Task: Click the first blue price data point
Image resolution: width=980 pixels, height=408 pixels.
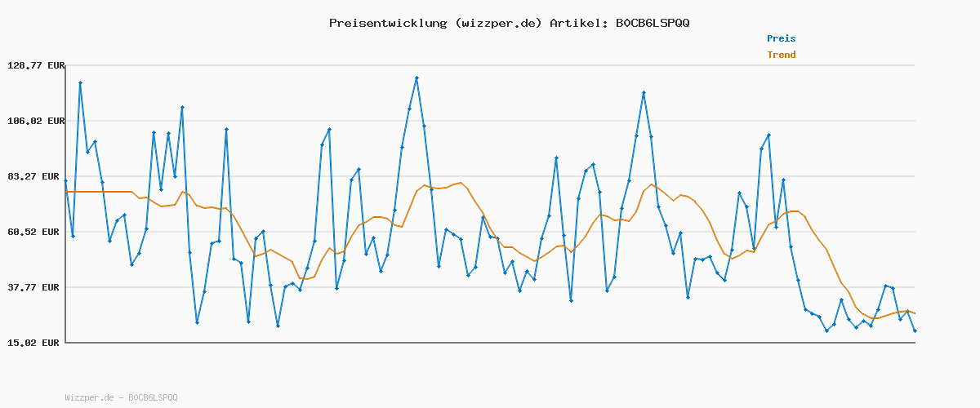Action: click(66, 181)
